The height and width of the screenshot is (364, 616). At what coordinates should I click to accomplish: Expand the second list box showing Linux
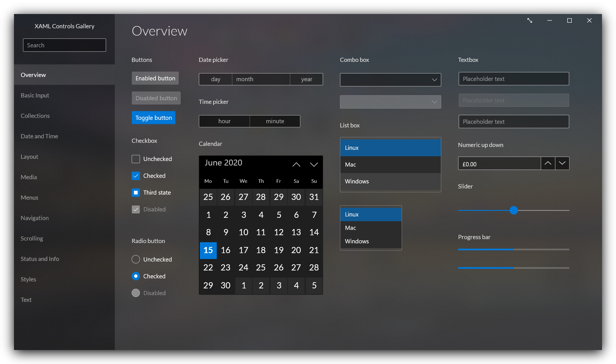pos(370,214)
